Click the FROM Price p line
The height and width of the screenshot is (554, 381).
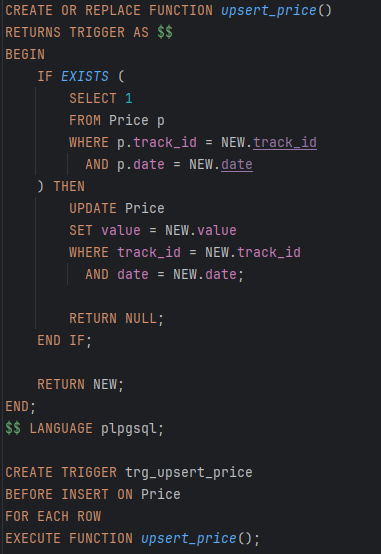(x=117, y=120)
